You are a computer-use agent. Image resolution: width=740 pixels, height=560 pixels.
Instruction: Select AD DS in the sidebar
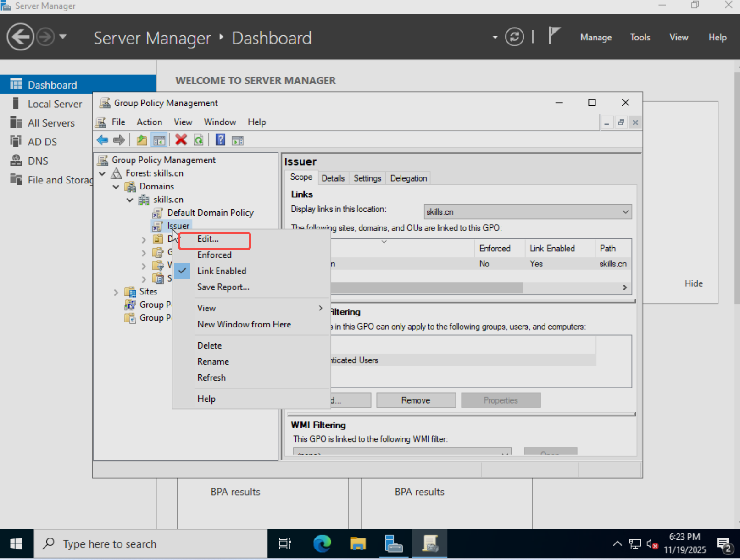point(42,142)
